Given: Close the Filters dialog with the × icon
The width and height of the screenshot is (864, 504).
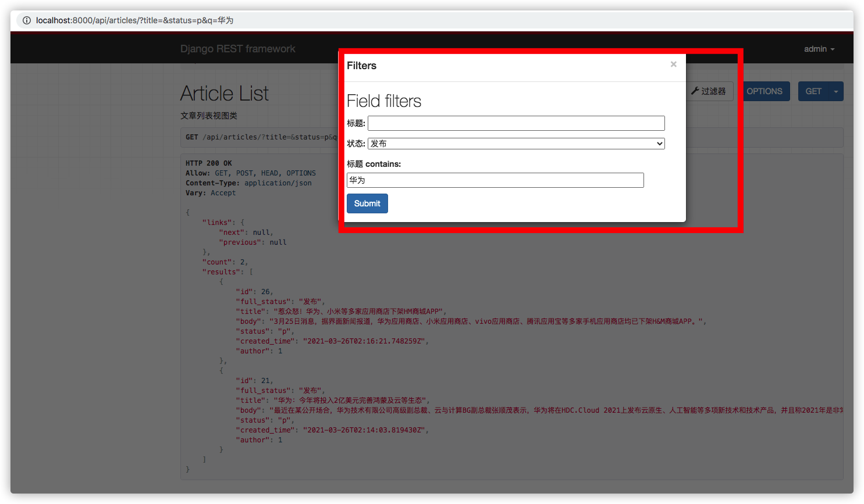Looking at the screenshot, I should [673, 65].
